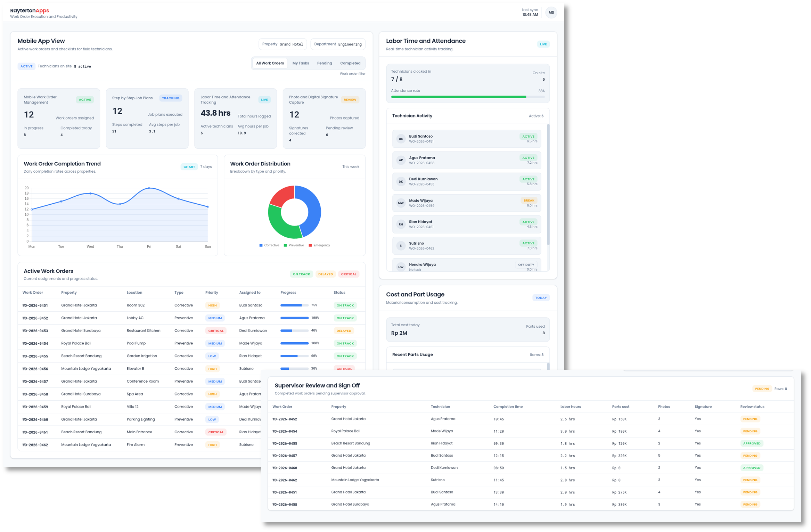Click the LIVE badge on Labor Time panel
This screenshot has width=811, height=532.
(543, 44)
